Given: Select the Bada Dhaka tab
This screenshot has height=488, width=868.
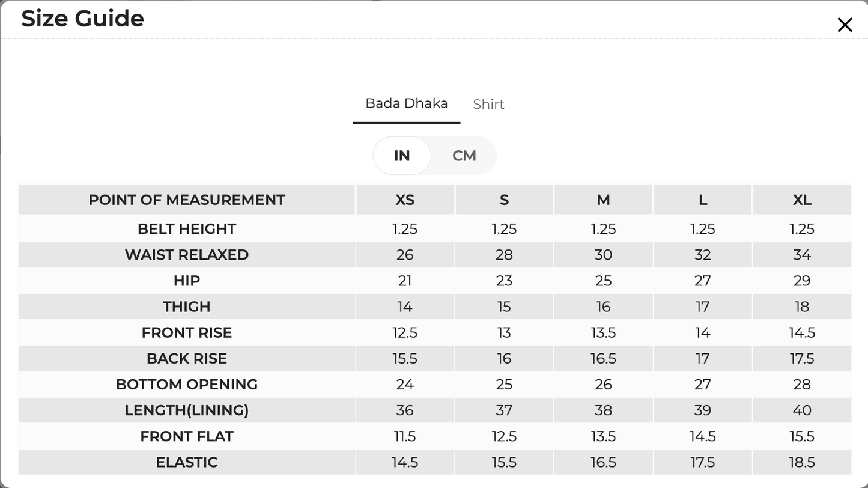Looking at the screenshot, I should pos(407,103).
